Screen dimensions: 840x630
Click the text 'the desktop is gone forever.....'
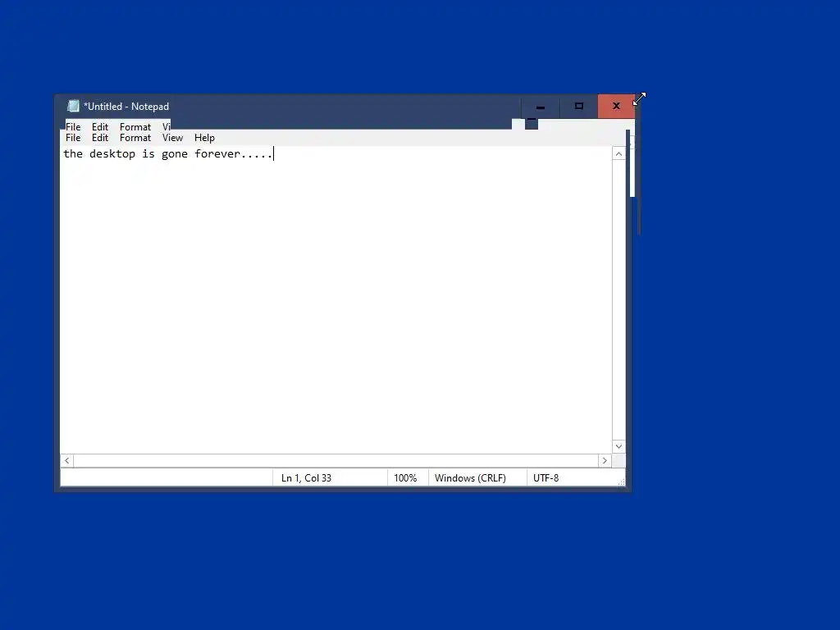click(167, 154)
